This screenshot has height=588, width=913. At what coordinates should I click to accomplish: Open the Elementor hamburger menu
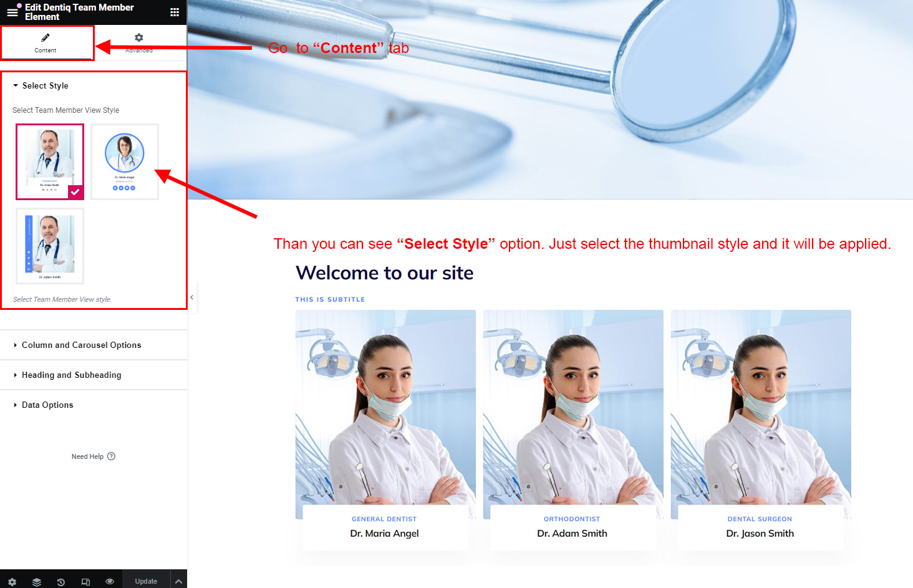[12, 12]
